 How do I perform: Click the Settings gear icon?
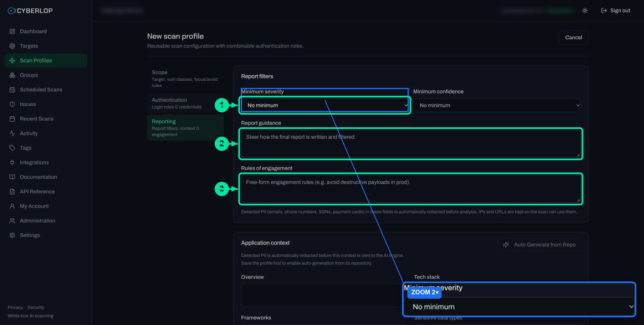(12, 235)
